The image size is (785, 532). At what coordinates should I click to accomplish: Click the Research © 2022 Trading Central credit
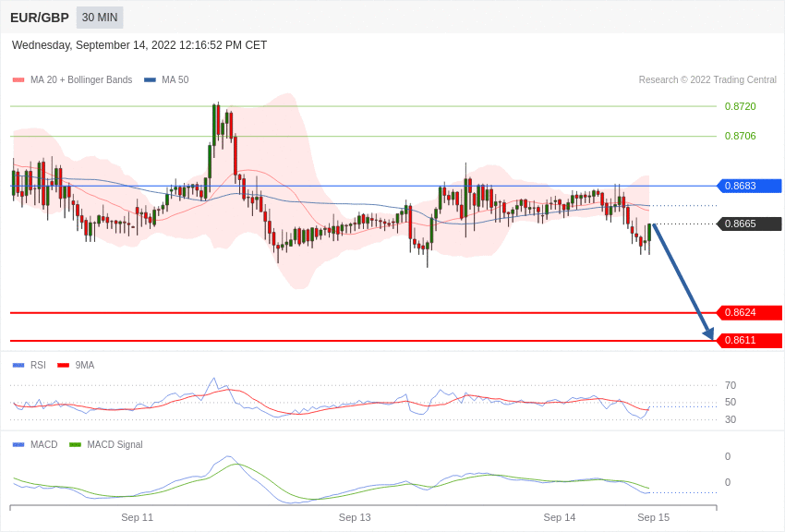[707, 79]
